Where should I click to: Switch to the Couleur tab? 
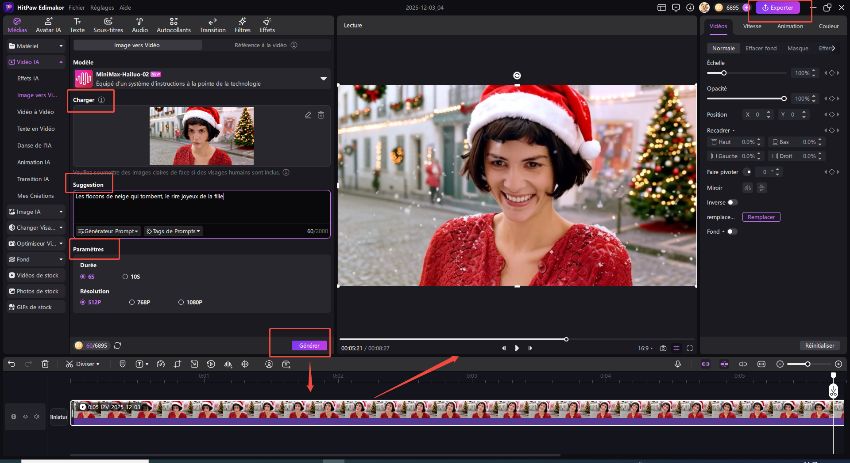[x=828, y=26]
